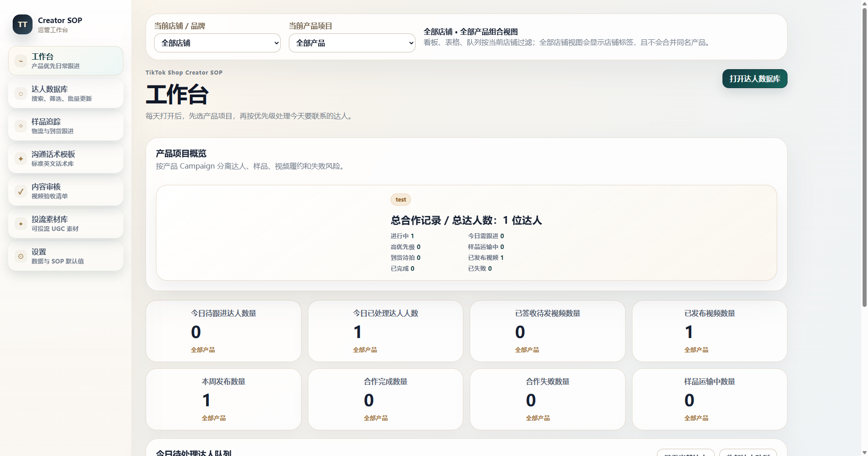The height and width of the screenshot is (456, 868).
Task: Click the 样品追踪 sidebar icon
Action: coord(21,126)
